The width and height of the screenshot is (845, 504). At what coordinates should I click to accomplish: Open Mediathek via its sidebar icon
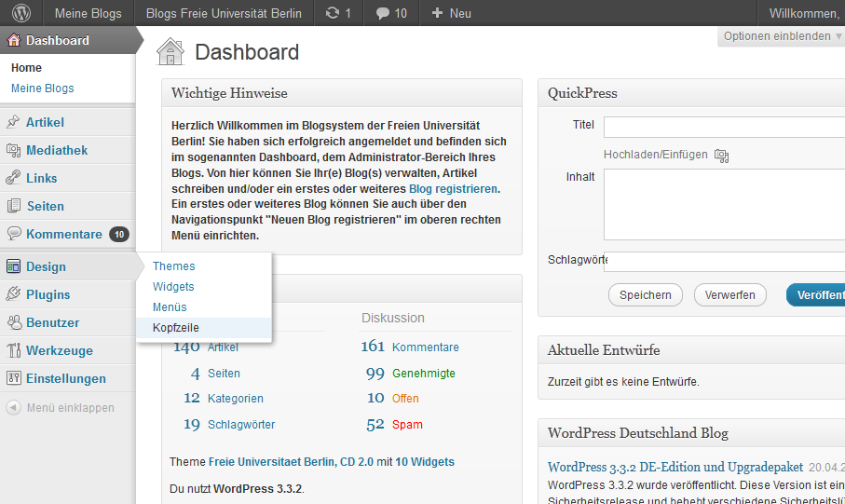pos(14,150)
